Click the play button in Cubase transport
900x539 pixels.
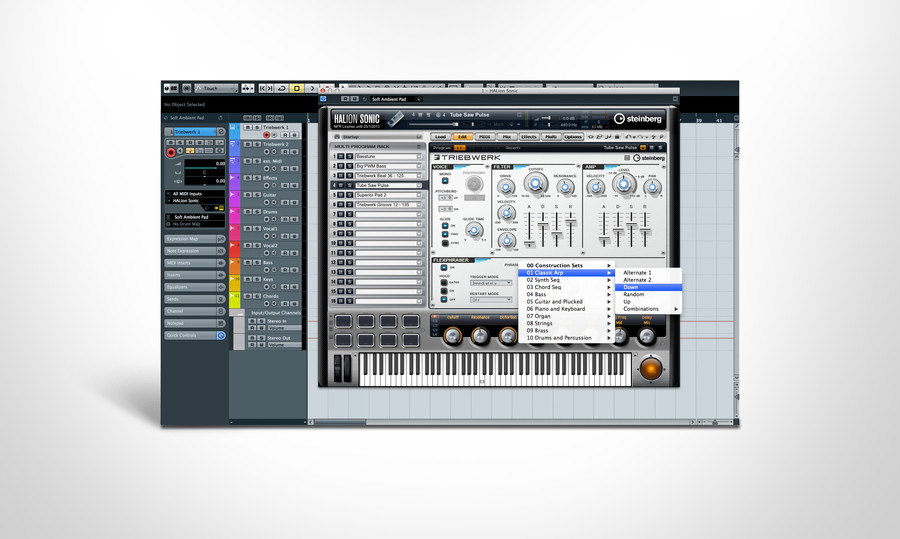[x=312, y=88]
